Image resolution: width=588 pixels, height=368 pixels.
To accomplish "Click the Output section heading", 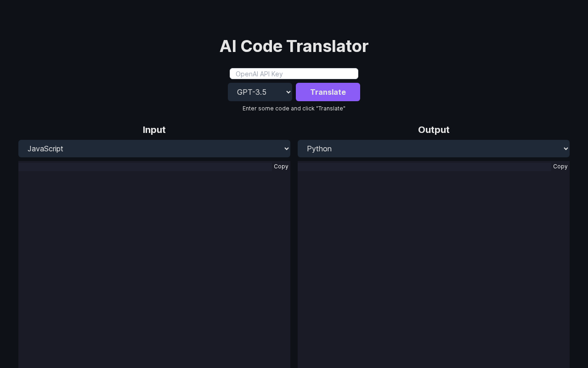I will [x=434, y=130].
